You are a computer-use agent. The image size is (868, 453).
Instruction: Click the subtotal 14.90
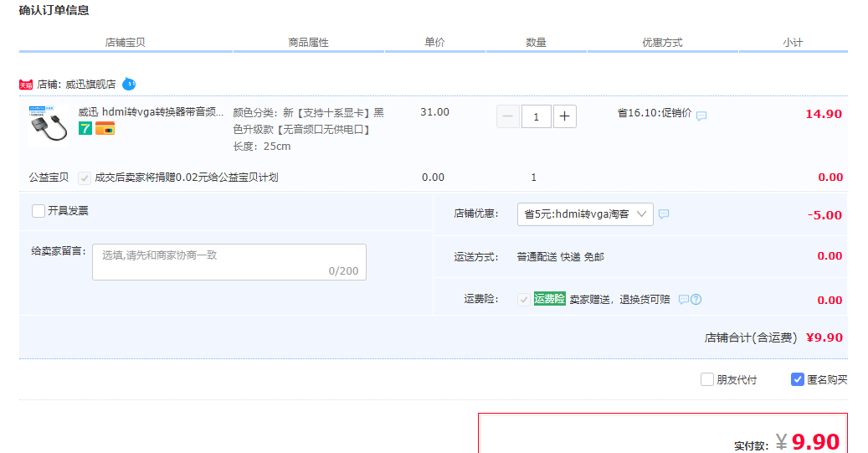point(823,114)
